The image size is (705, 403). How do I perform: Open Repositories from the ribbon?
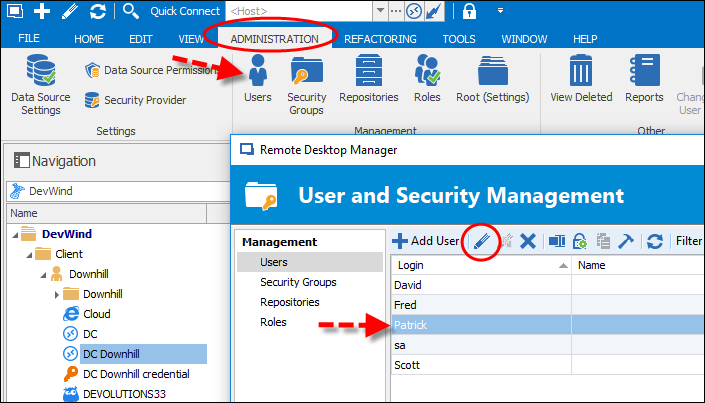[369, 78]
